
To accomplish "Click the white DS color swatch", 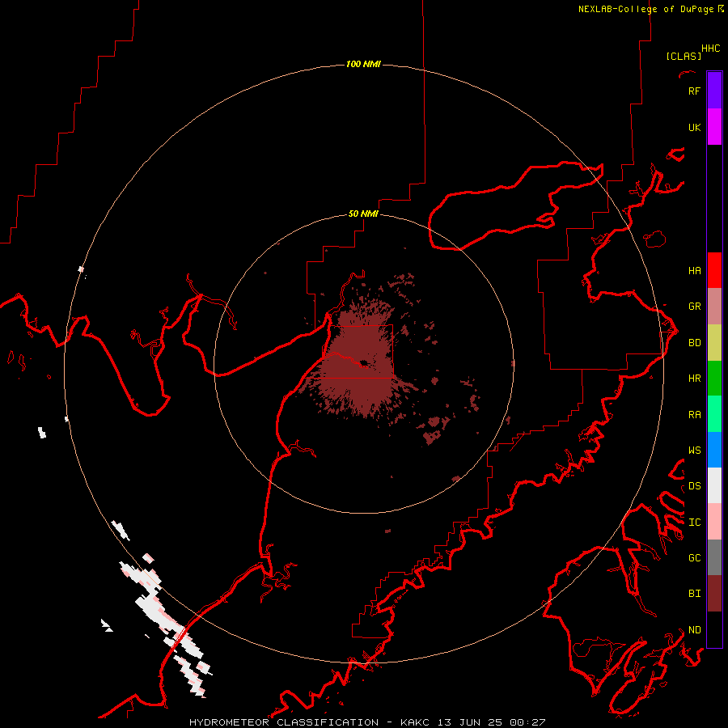I will 714,485.
